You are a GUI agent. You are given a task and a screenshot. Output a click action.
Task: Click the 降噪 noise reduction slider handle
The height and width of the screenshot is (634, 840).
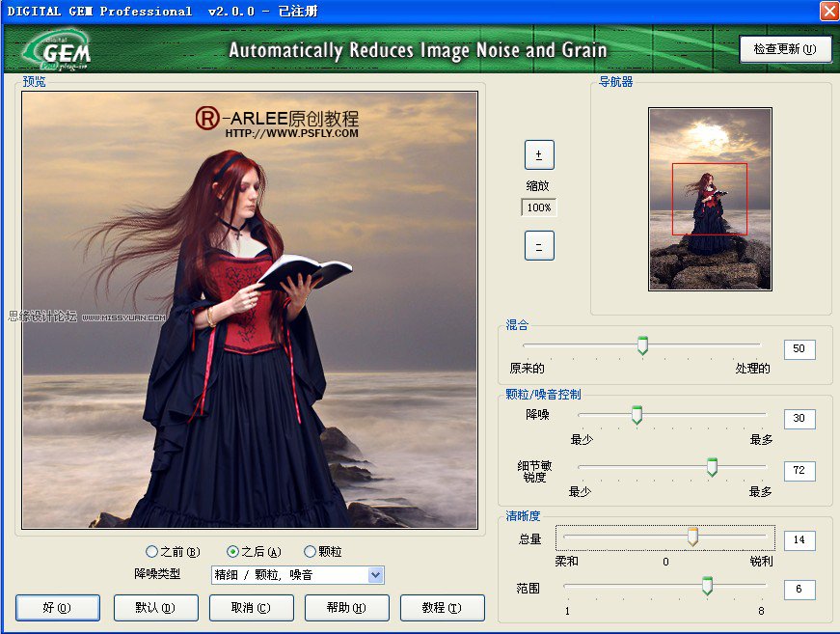[637, 415]
